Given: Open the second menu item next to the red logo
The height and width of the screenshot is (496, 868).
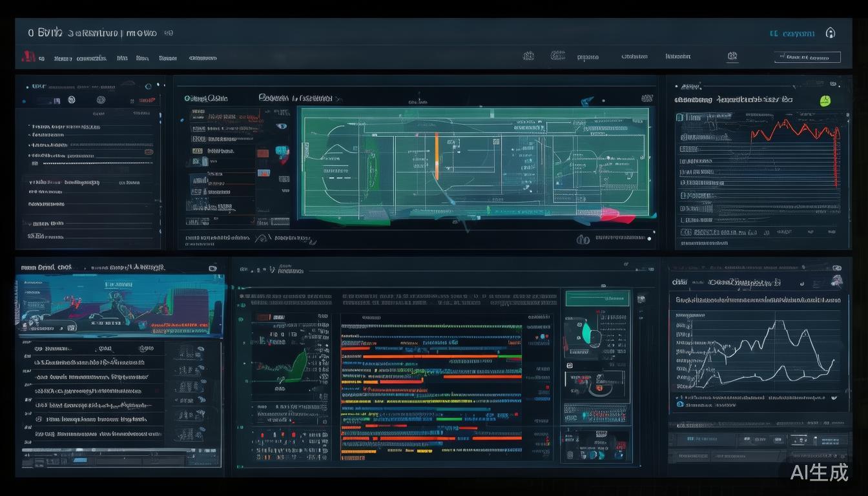Looking at the screenshot, I should [x=63, y=58].
